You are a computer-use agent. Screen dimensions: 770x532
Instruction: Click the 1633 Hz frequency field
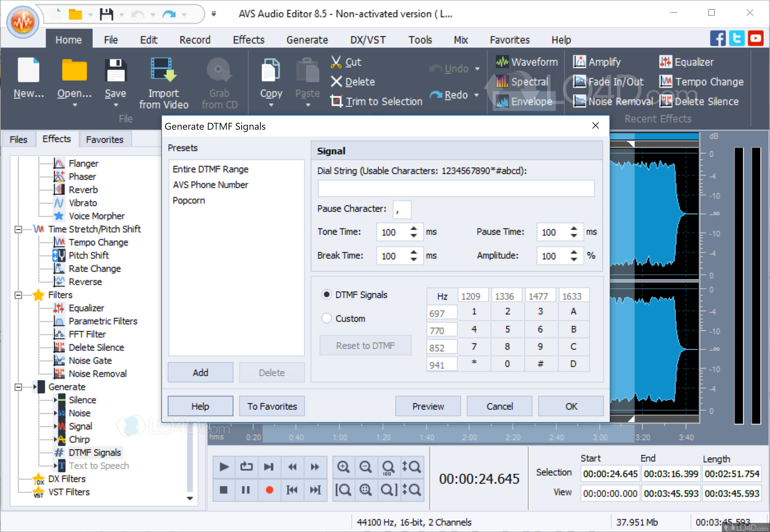(574, 296)
